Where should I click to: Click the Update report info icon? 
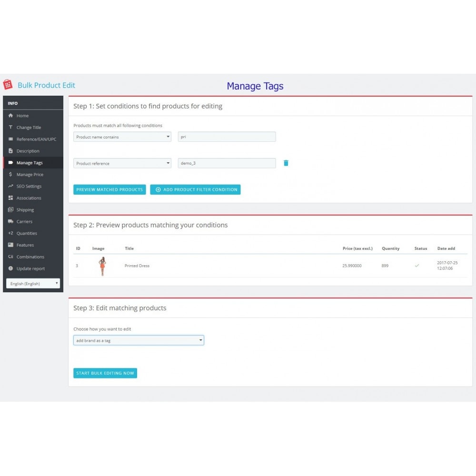pos(10,268)
